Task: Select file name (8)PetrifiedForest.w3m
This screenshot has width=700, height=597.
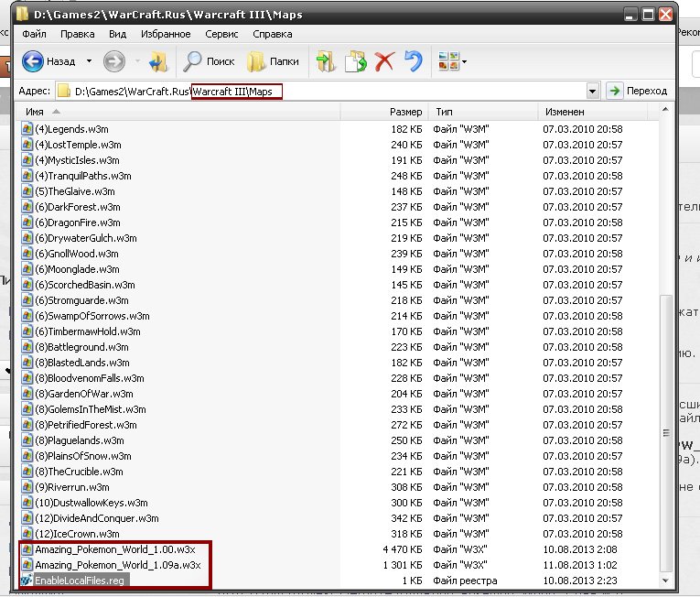Action: 86,425
